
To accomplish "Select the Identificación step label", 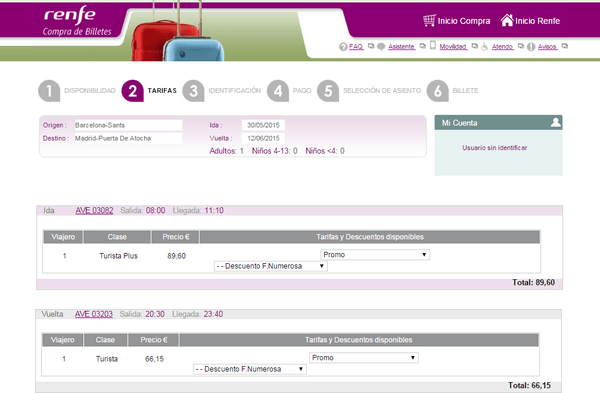I will [235, 91].
